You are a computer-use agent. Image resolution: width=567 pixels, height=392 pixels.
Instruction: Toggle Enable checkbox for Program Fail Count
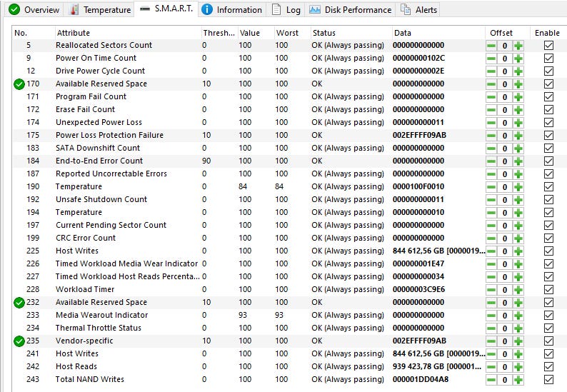click(x=548, y=96)
